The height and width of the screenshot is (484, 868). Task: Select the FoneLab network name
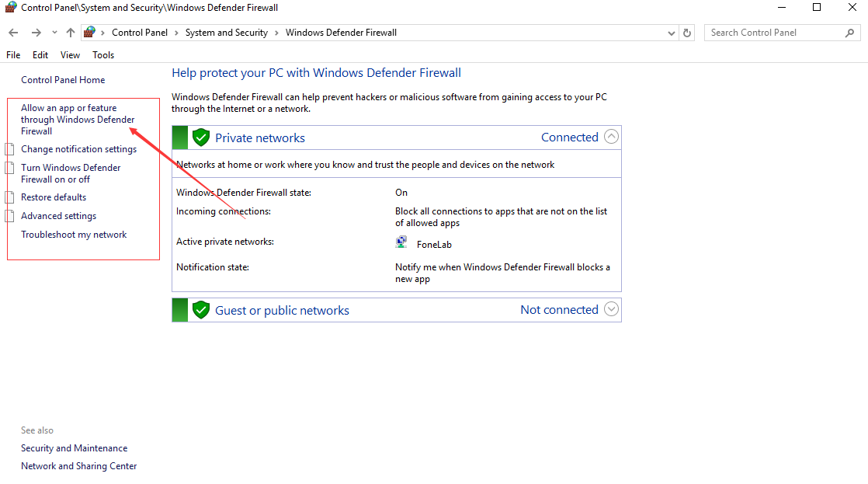point(434,245)
